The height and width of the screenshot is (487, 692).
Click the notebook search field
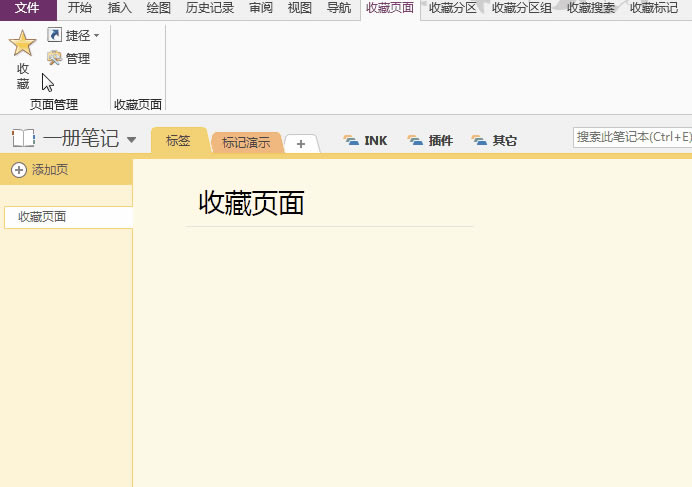coord(633,137)
